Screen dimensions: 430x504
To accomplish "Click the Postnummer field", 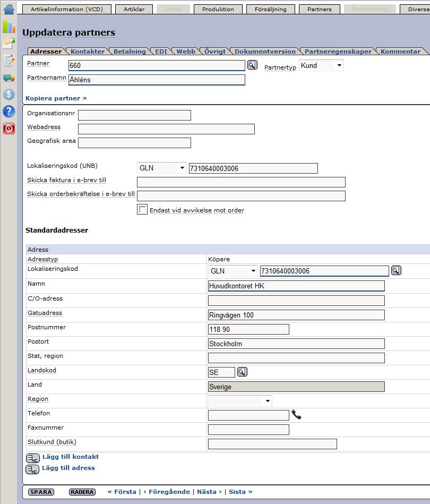I will [x=249, y=329].
